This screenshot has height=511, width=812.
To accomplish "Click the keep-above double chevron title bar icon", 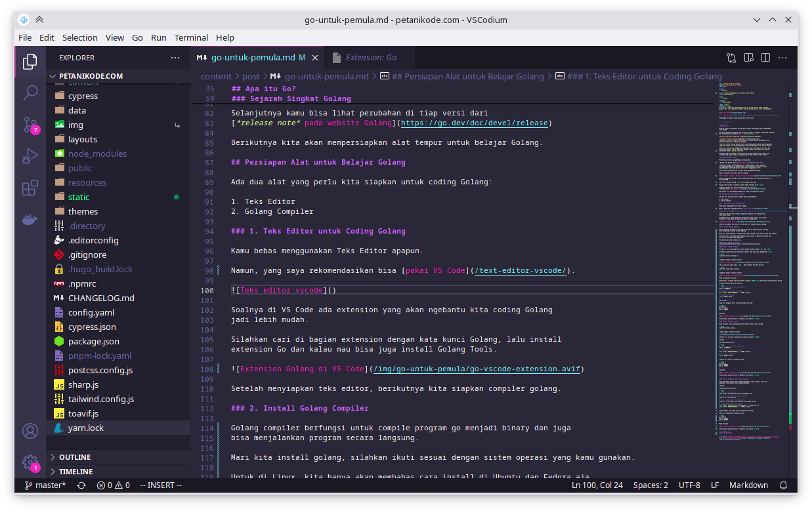I will coord(39,20).
